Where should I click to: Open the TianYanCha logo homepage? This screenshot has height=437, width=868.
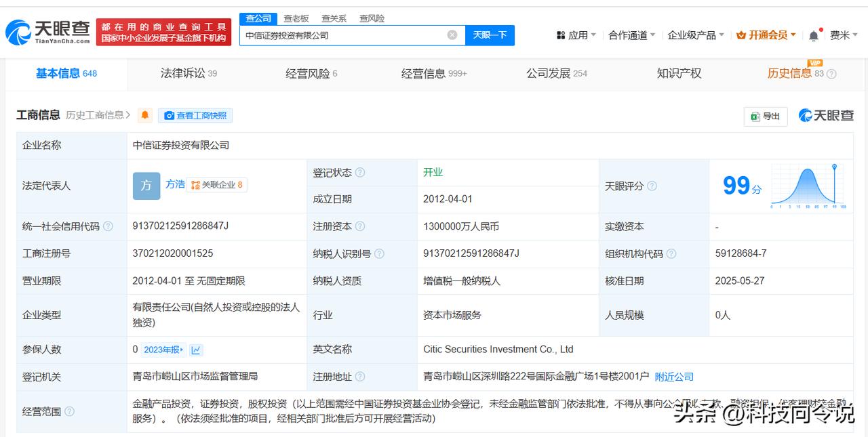click(x=48, y=31)
